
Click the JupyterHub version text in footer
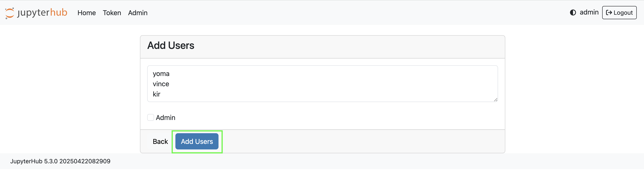(x=60, y=161)
